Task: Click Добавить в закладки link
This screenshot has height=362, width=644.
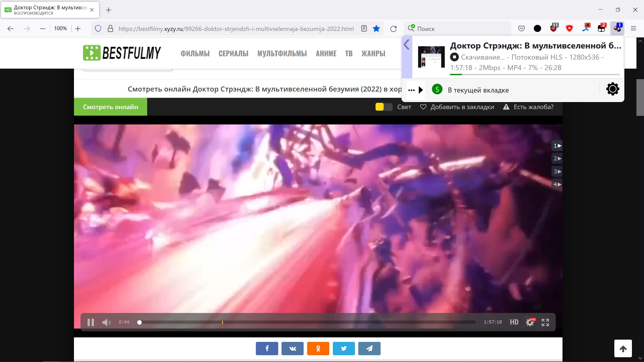Action: coord(462,107)
